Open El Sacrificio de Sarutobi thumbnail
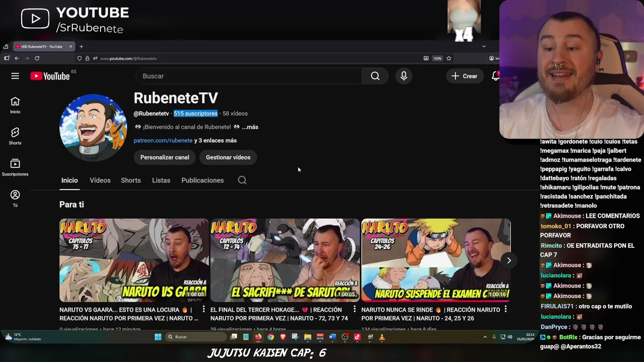The width and height of the screenshot is (644, 362). [x=285, y=260]
